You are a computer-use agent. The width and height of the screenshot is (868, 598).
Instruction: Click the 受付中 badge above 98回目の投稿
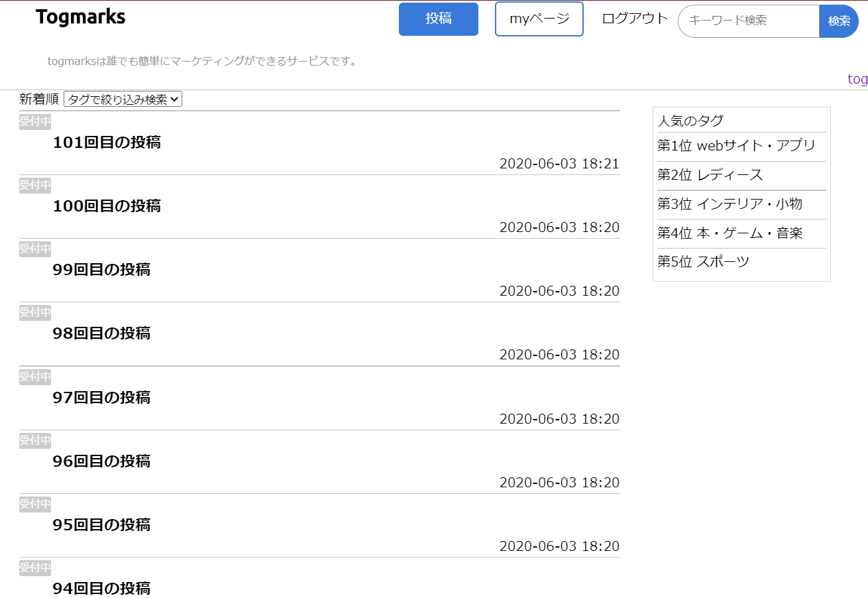point(35,312)
